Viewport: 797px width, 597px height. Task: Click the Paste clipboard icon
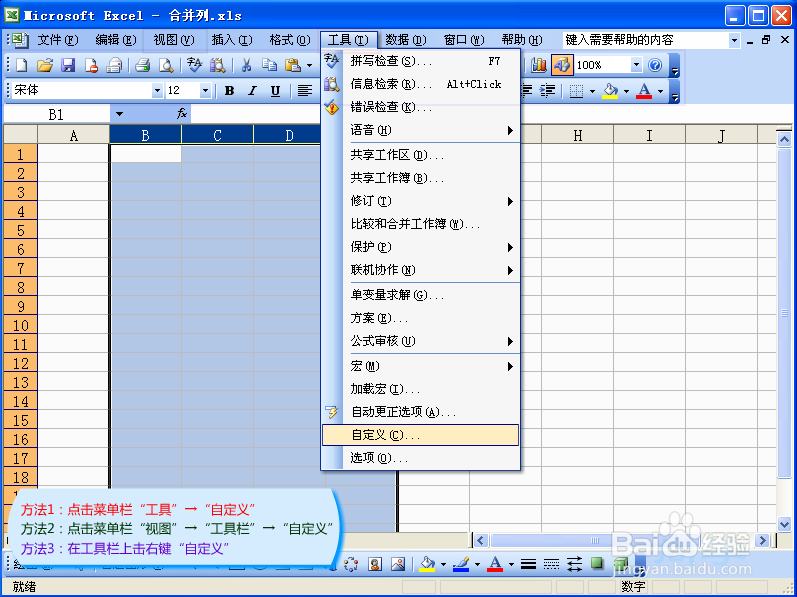[293, 65]
